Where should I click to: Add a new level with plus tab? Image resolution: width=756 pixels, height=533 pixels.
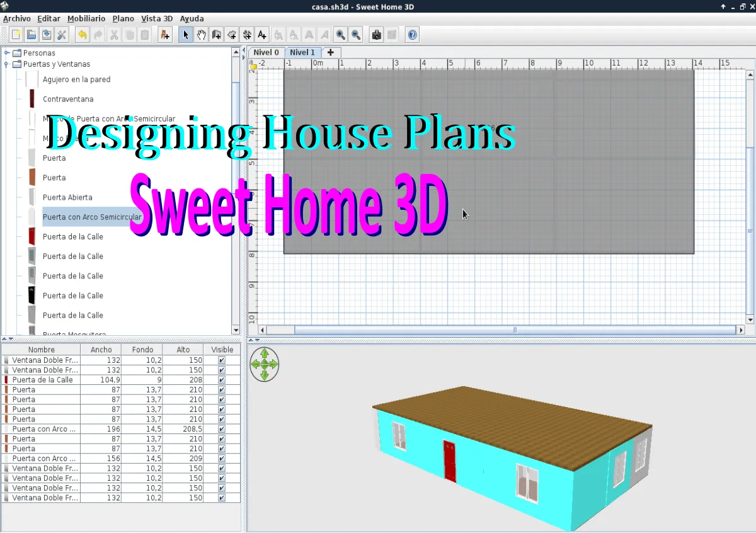(330, 52)
